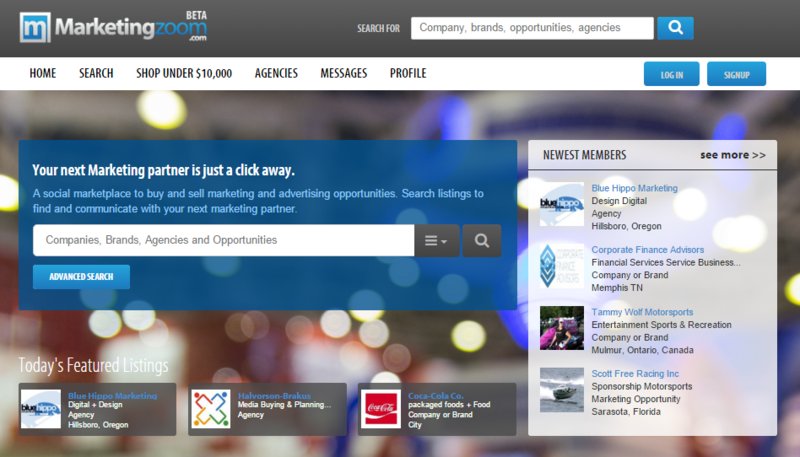The height and width of the screenshot is (457, 800).
Task: Open the Corporate Finance Advisors link
Action: click(x=647, y=250)
